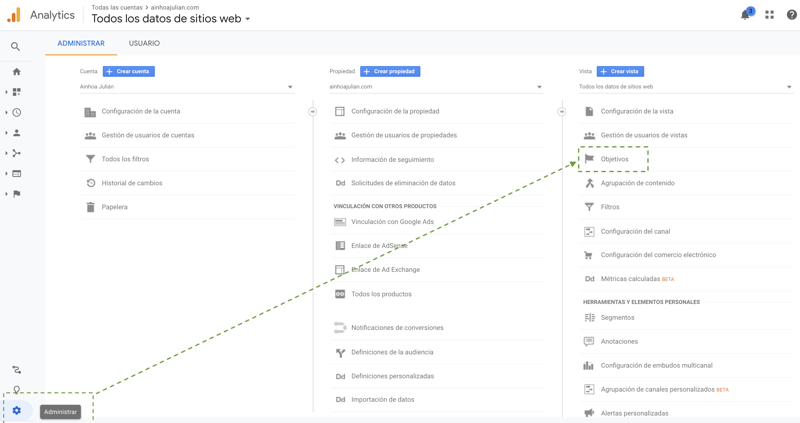Click the Objetivos flag icon

[589, 159]
